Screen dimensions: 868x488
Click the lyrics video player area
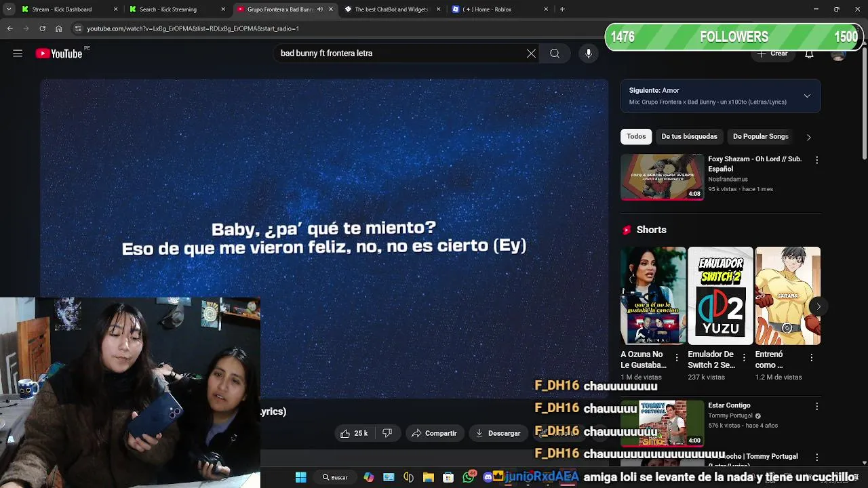[x=324, y=239]
